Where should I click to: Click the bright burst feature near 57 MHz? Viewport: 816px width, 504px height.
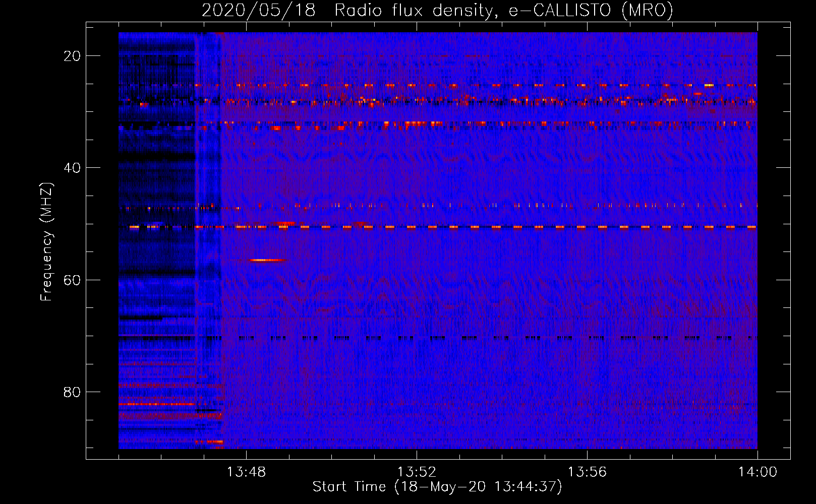[266, 260]
